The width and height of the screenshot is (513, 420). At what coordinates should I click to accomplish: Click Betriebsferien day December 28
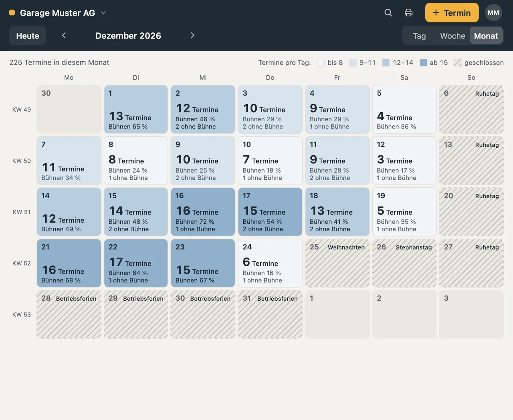point(69,314)
